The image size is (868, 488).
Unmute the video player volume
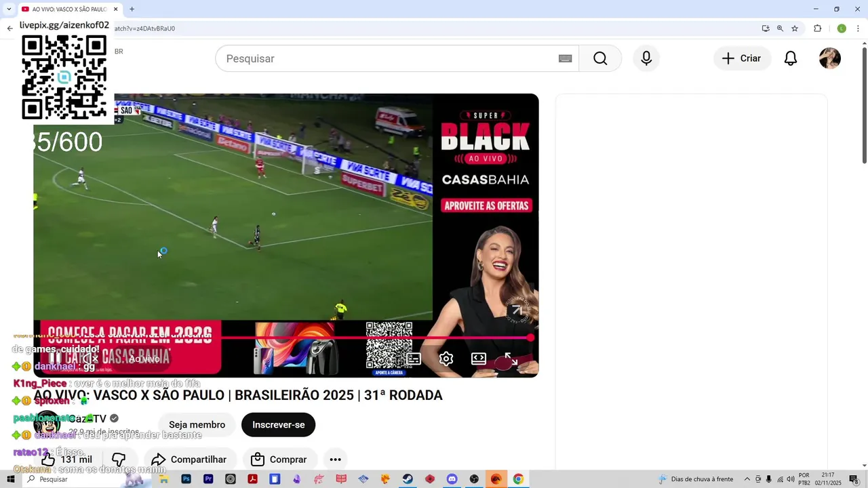[x=90, y=359]
